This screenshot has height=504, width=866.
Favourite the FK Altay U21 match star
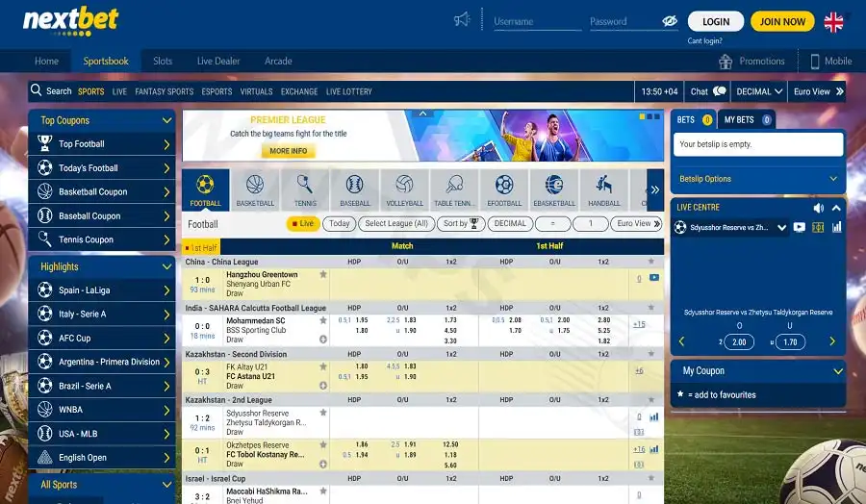[x=323, y=366]
